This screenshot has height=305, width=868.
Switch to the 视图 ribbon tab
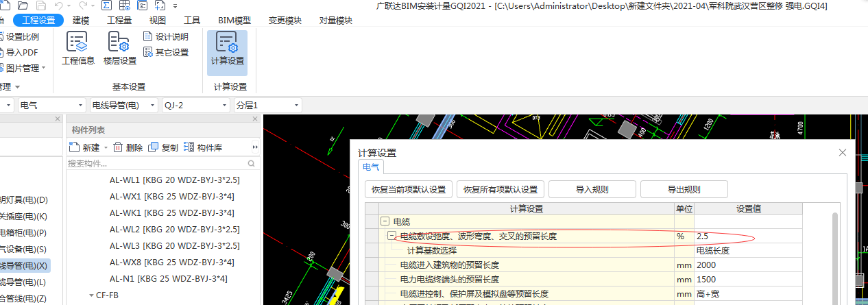point(158,21)
